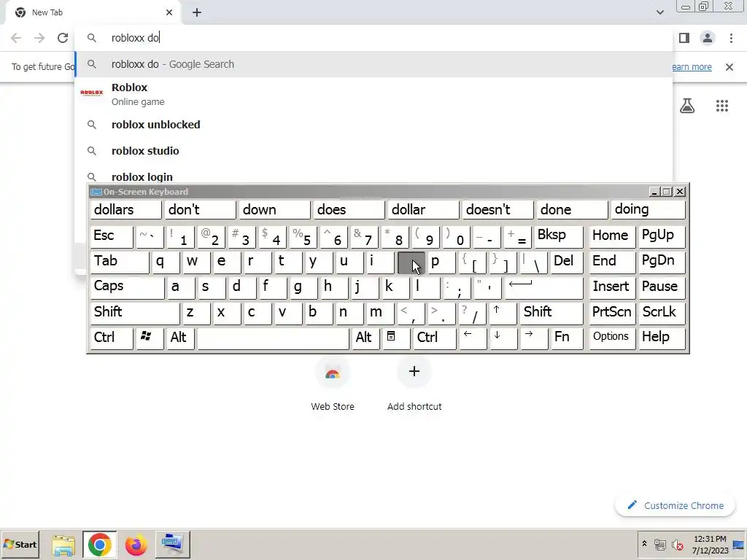Image resolution: width=747 pixels, height=560 pixels.
Task: Toggle the right Ctrl key
Action: click(435, 338)
